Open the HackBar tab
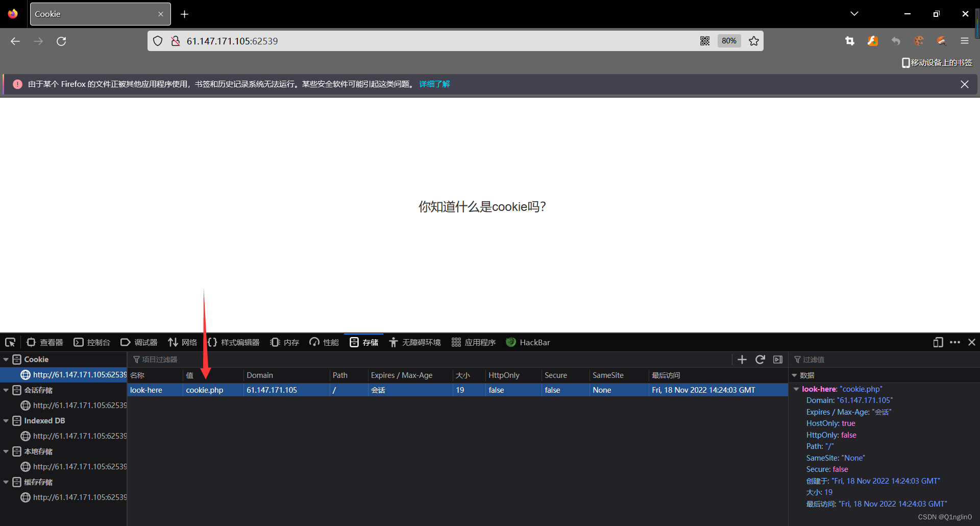Screen dimensions: 980x526 coord(528,343)
